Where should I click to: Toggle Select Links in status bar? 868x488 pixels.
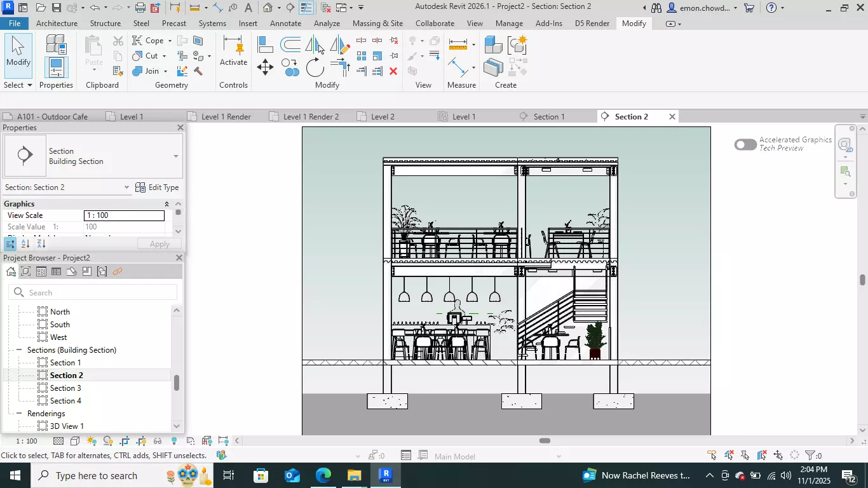(712, 455)
